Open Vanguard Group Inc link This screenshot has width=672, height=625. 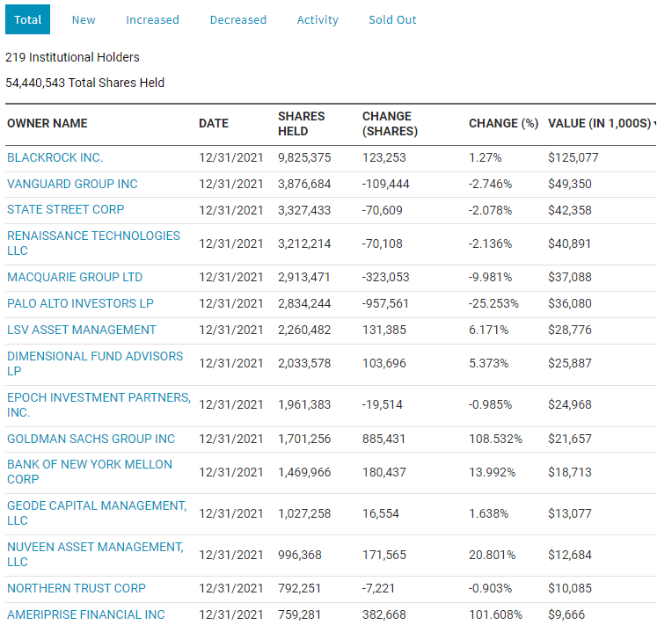72,184
